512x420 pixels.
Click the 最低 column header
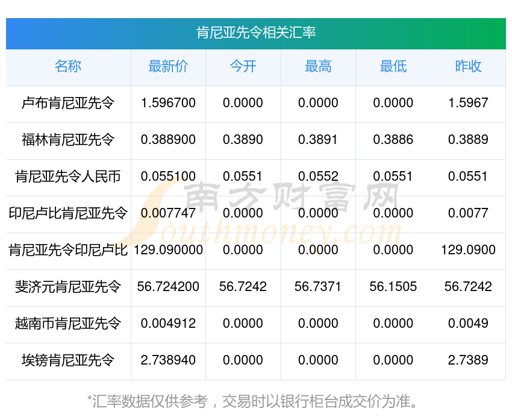coord(393,67)
